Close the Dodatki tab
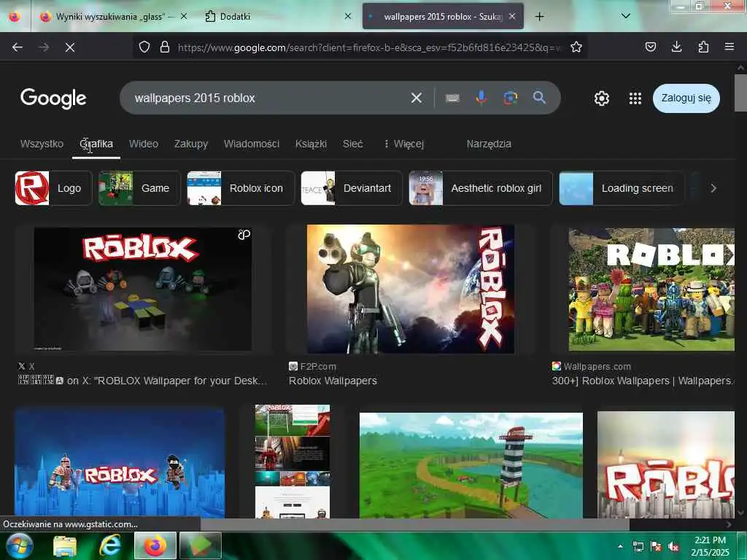Viewport: 747px width, 560px height. tap(348, 16)
